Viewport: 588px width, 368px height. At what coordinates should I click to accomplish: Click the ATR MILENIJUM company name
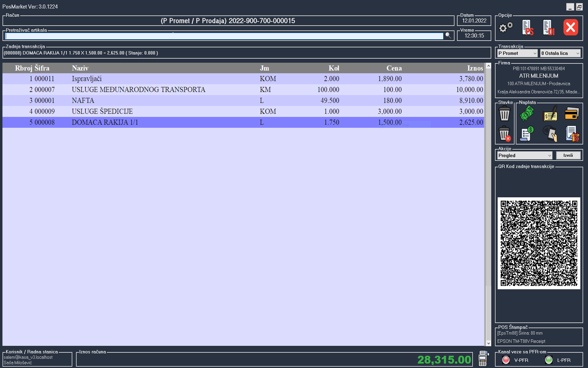pos(539,76)
